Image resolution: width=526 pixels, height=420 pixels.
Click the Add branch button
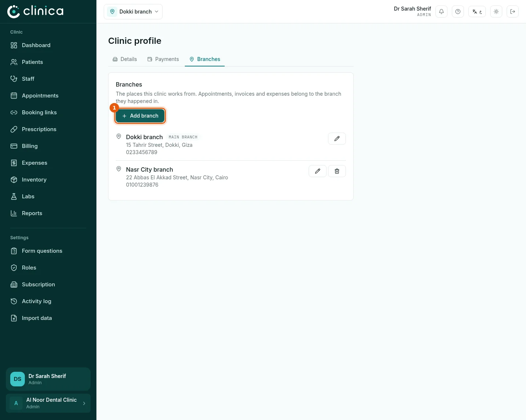point(140,116)
